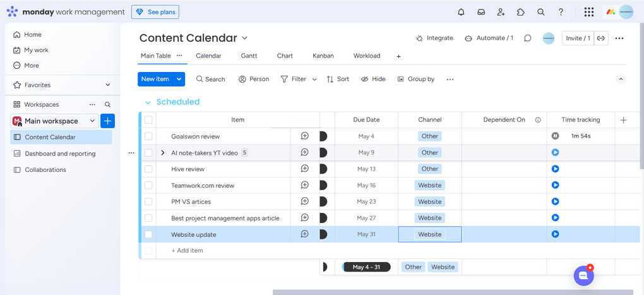Open Workspaces options ellipsis
Viewport: 644px width, 295px height.
pos(92,104)
